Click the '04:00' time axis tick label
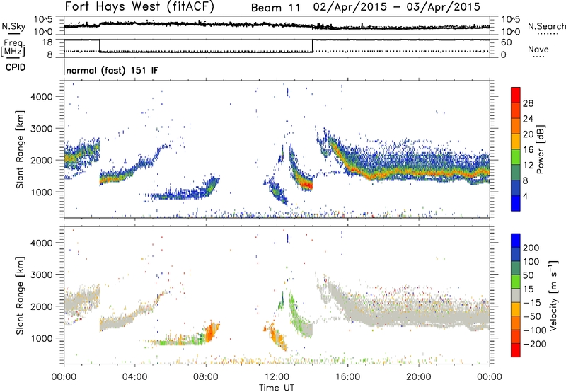This screenshot has width=566, height=392. [x=134, y=377]
